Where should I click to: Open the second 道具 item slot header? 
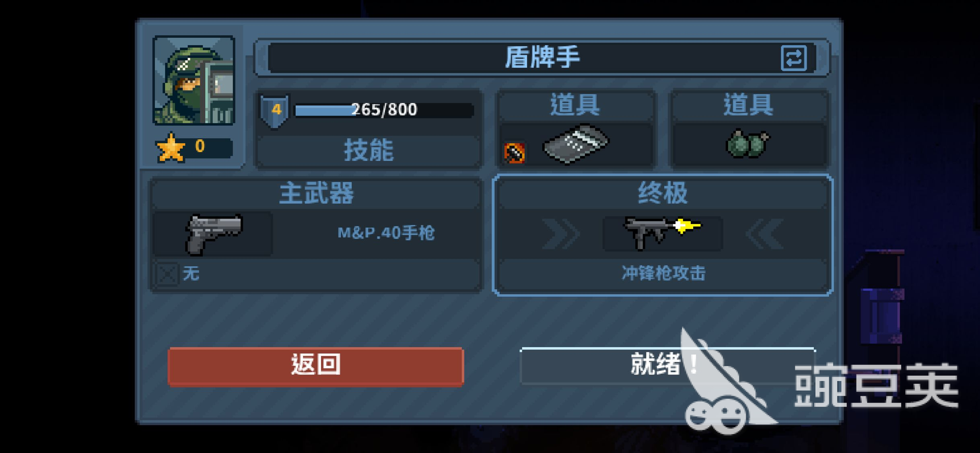[x=749, y=105]
